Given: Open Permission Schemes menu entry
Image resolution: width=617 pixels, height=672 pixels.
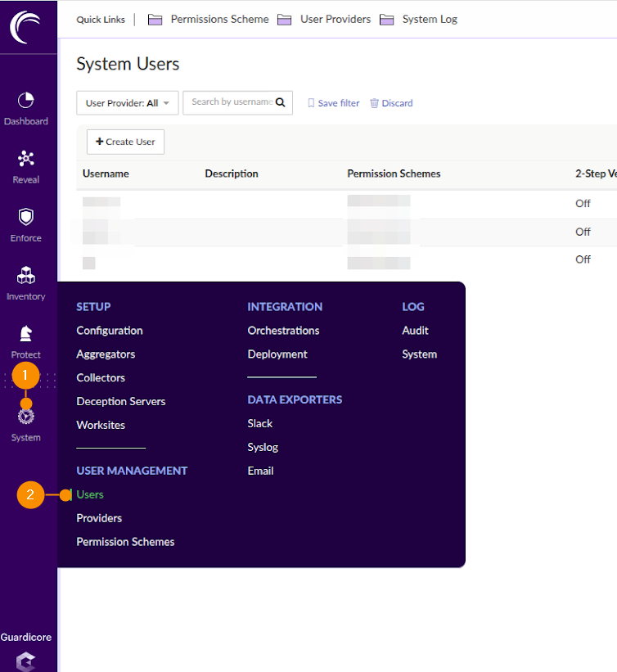Looking at the screenshot, I should click(x=125, y=542).
